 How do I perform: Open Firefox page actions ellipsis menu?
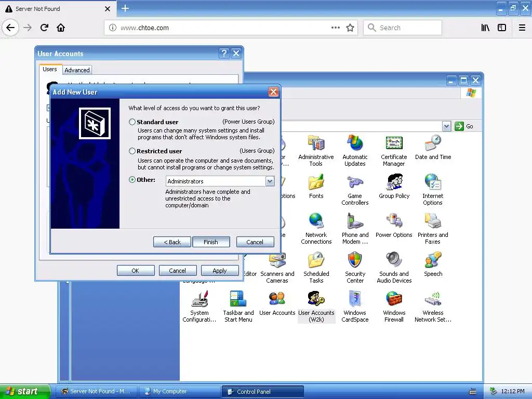tap(335, 28)
